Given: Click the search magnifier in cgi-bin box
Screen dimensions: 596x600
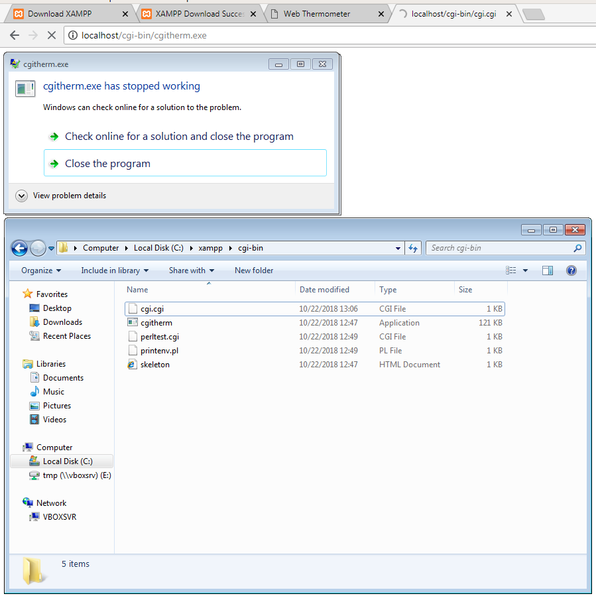Looking at the screenshot, I should [578, 248].
